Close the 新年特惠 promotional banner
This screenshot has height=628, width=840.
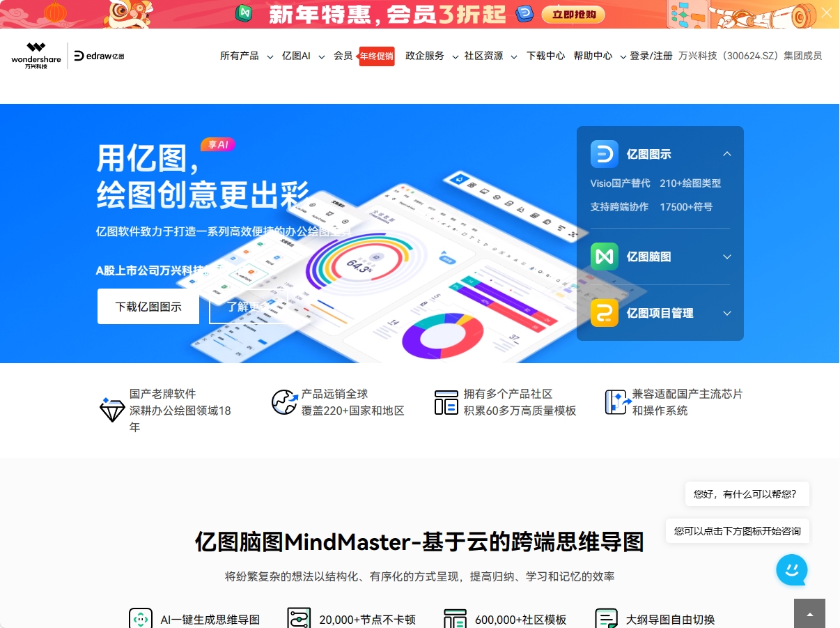click(x=826, y=12)
